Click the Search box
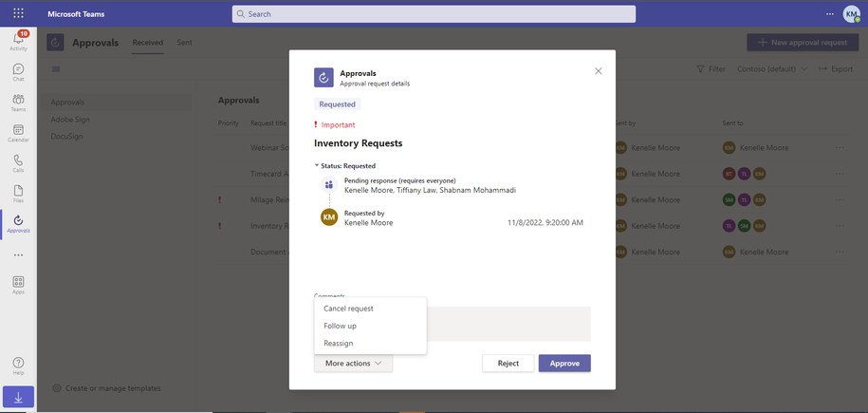Image resolution: width=868 pixels, height=413 pixels. tap(434, 14)
